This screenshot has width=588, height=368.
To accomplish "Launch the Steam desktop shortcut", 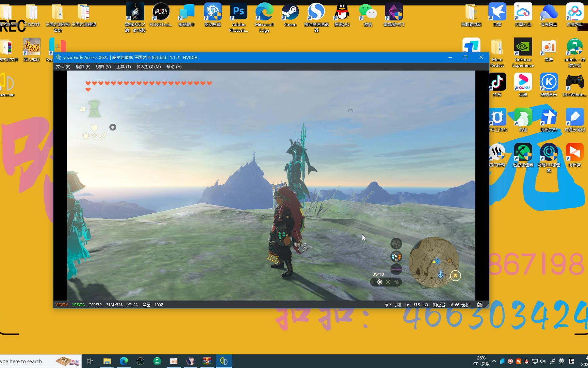I will [290, 15].
